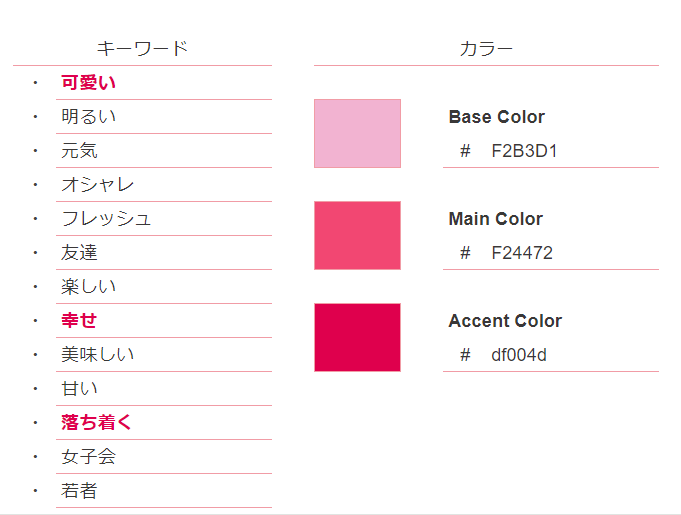Click the keyword フレッシュ
Screen dimensions: 681x515
click(x=106, y=219)
